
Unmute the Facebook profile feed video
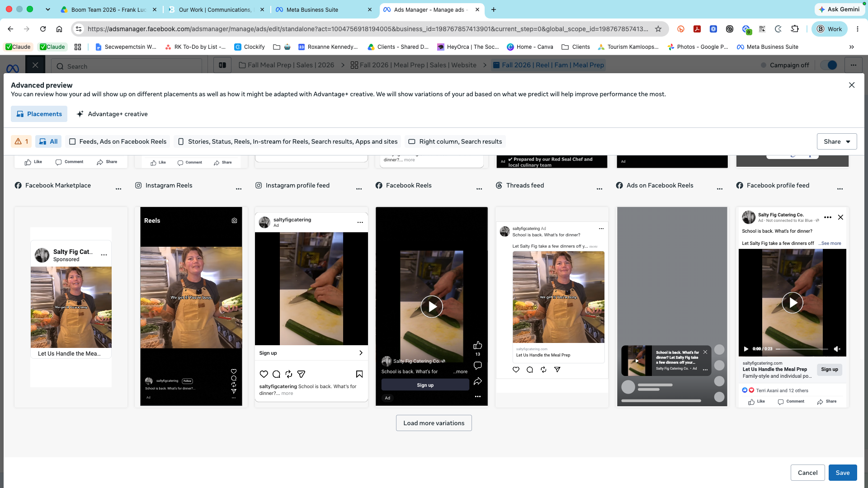pyautogui.click(x=837, y=349)
